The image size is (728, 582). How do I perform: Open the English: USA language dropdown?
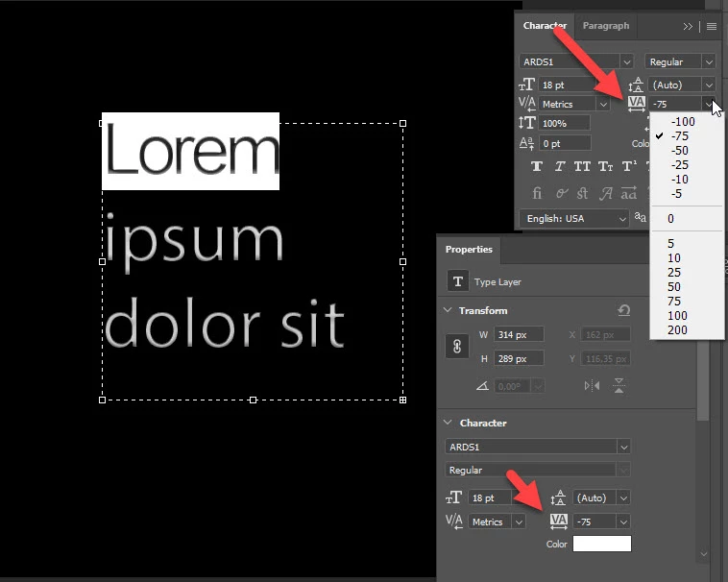pyautogui.click(x=574, y=219)
